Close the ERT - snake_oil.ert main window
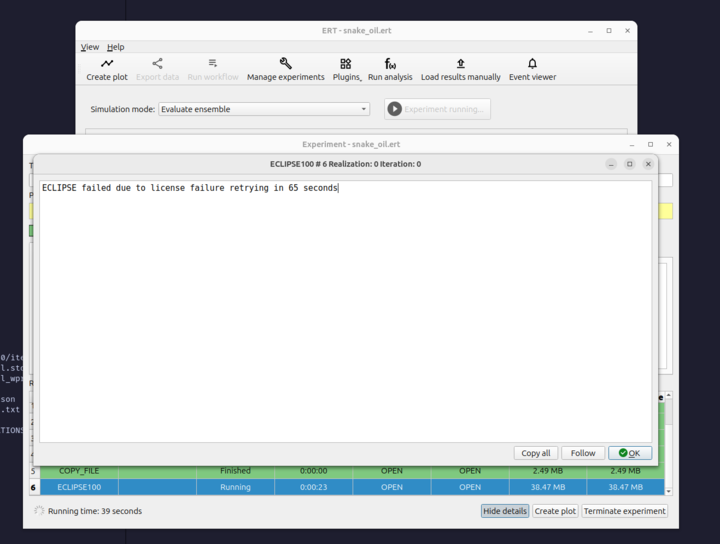 coord(627,30)
